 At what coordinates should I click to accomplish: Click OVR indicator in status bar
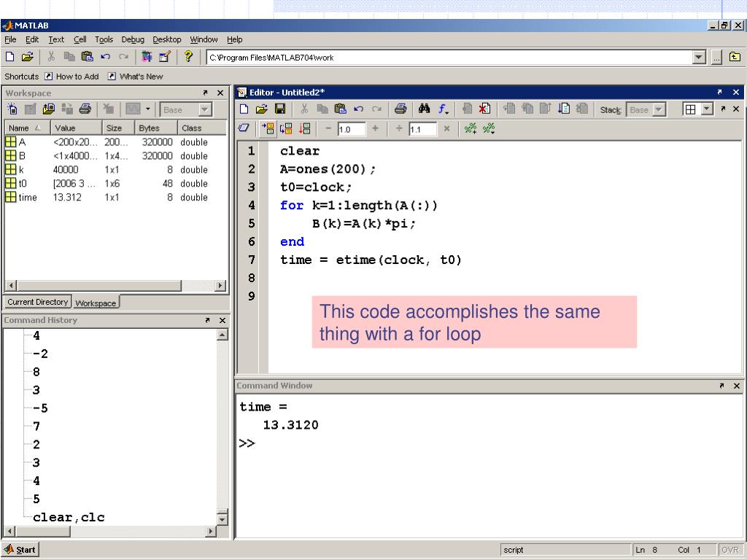(729, 550)
